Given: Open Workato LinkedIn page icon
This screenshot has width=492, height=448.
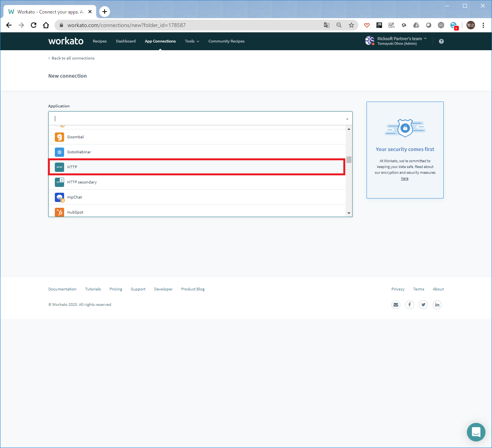Looking at the screenshot, I should point(437,305).
